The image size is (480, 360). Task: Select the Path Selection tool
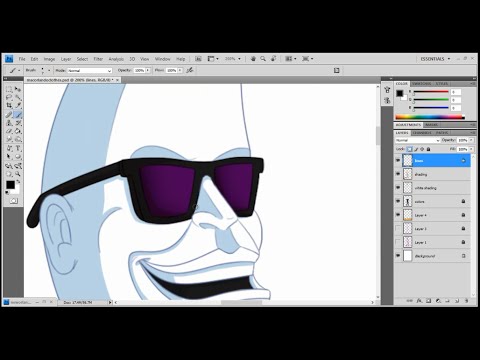click(9, 156)
